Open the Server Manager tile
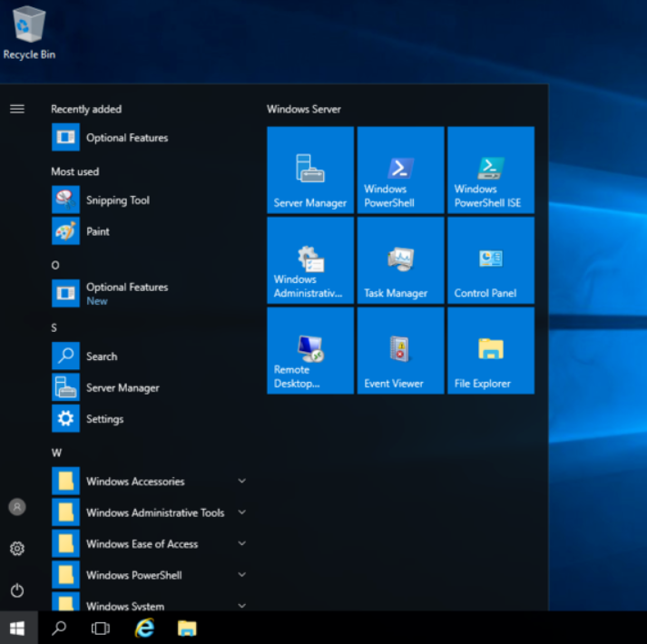Screen dimensions: 647x644 [x=310, y=170]
